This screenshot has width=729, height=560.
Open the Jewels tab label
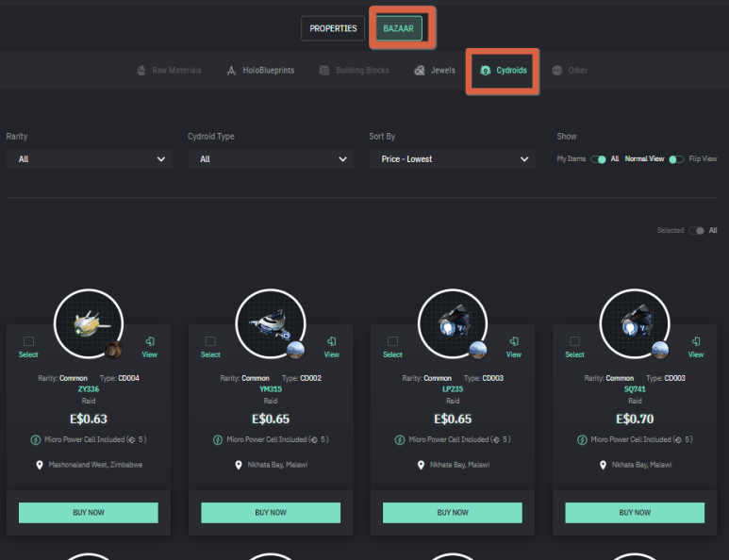pos(442,71)
